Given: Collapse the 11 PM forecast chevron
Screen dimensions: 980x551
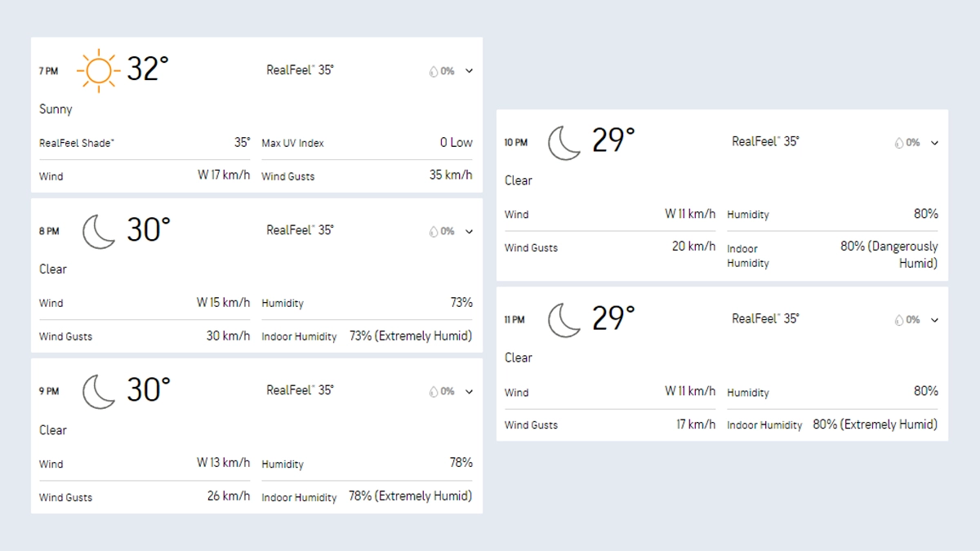Looking at the screenshot, I should pyautogui.click(x=935, y=320).
